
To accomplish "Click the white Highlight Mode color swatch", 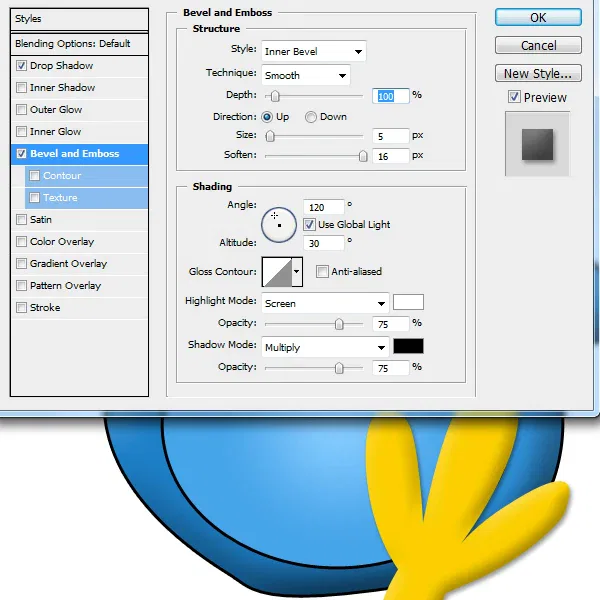I will point(408,302).
